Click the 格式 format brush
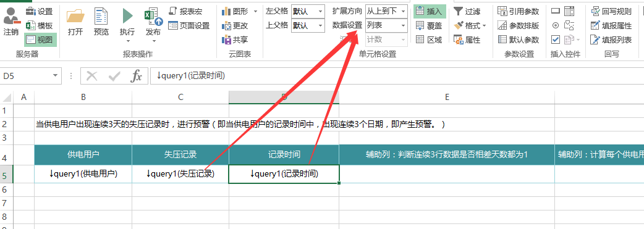The width and height of the screenshot is (644, 229). point(467,25)
